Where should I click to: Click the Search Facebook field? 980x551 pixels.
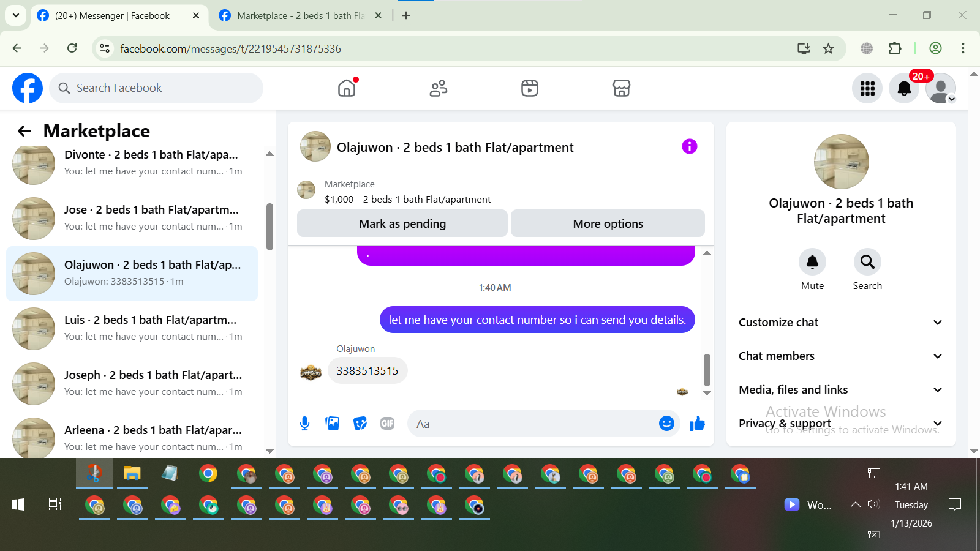156,88
